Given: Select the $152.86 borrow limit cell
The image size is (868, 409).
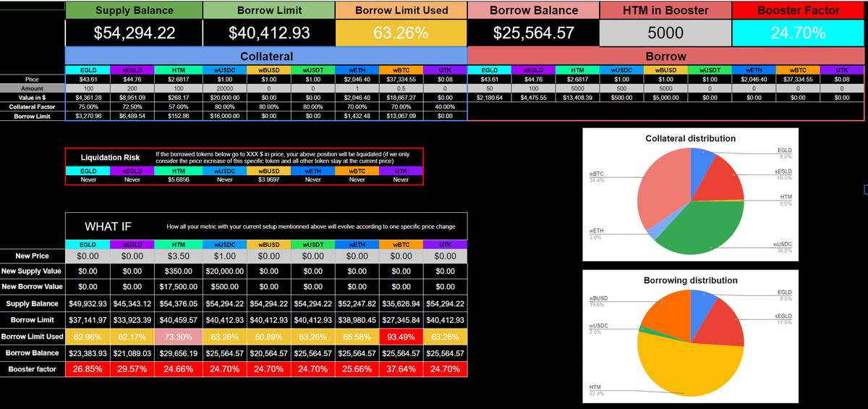Looking at the screenshot, I should (177, 116).
